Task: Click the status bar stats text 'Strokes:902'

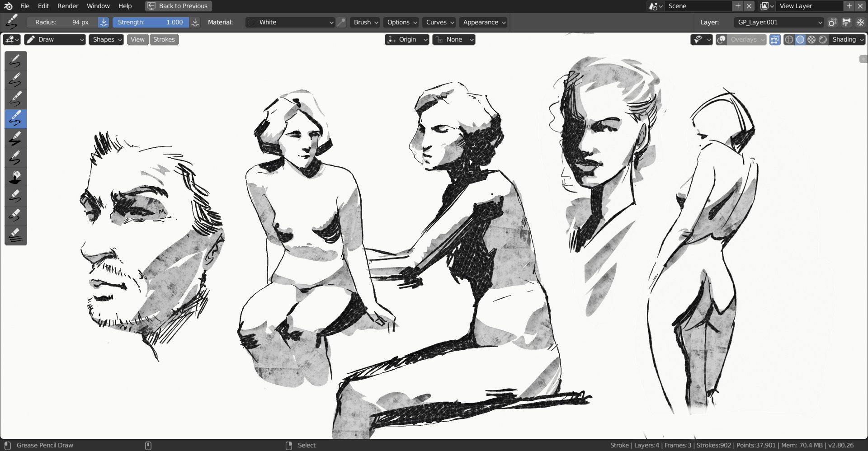Action: pos(713,445)
